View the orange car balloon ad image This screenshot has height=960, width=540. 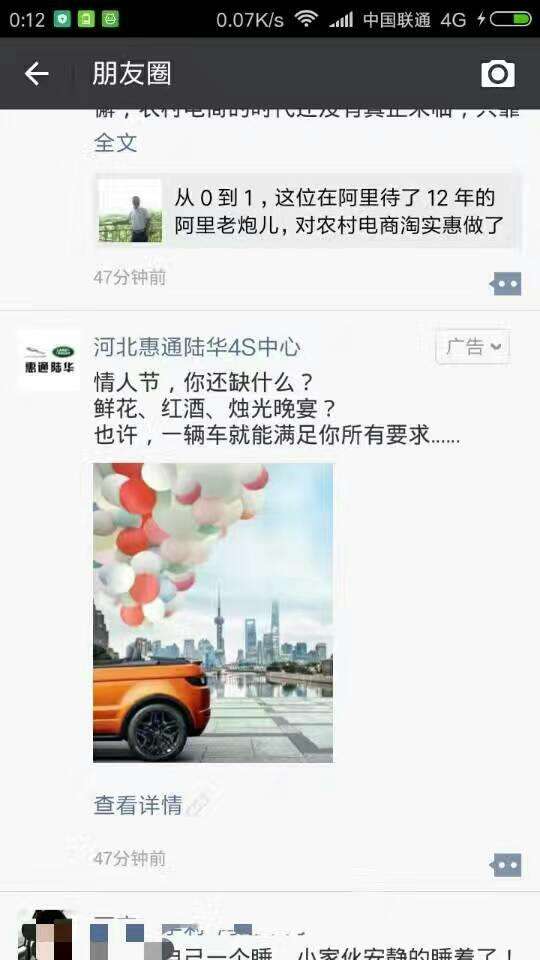pos(213,612)
